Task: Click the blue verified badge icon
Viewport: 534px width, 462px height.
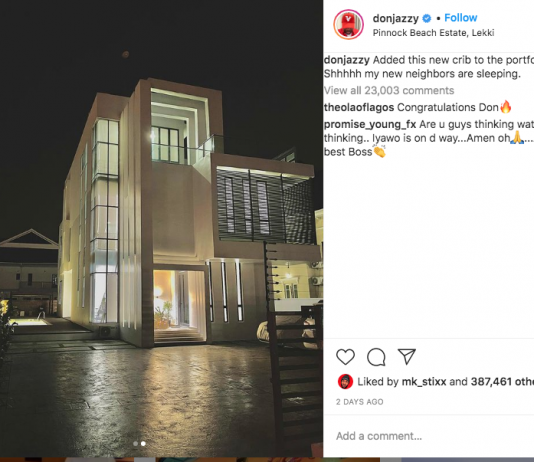Action: point(427,18)
